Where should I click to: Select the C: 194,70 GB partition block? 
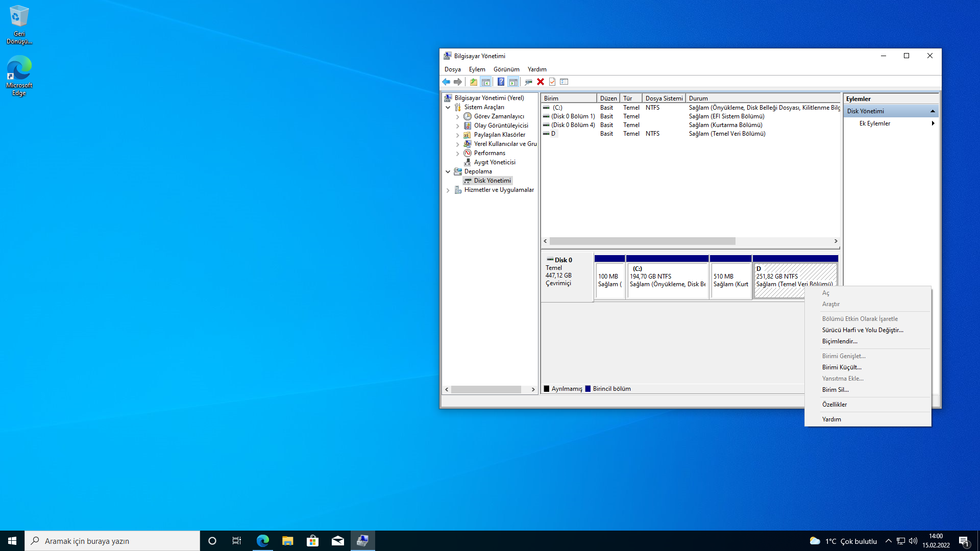click(667, 280)
